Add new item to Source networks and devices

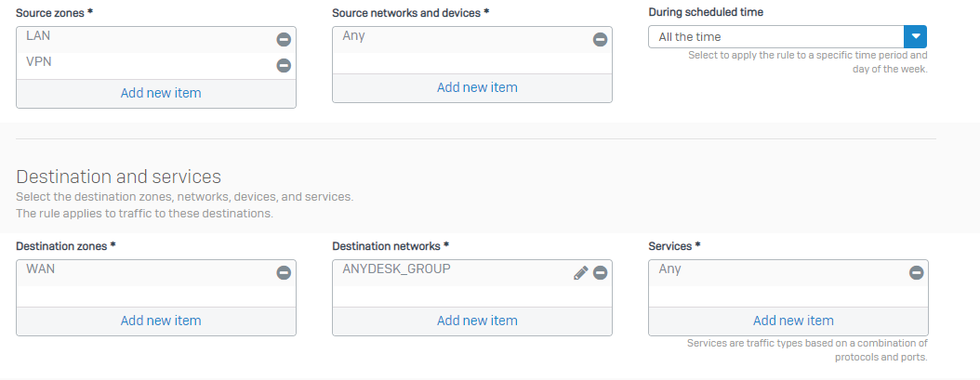(x=477, y=87)
